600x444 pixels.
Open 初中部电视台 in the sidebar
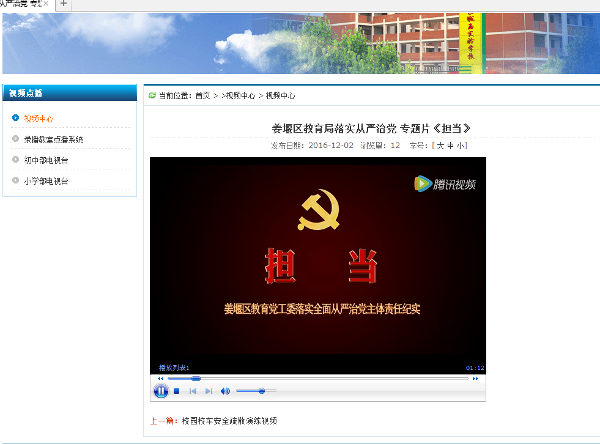pos(46,160)
